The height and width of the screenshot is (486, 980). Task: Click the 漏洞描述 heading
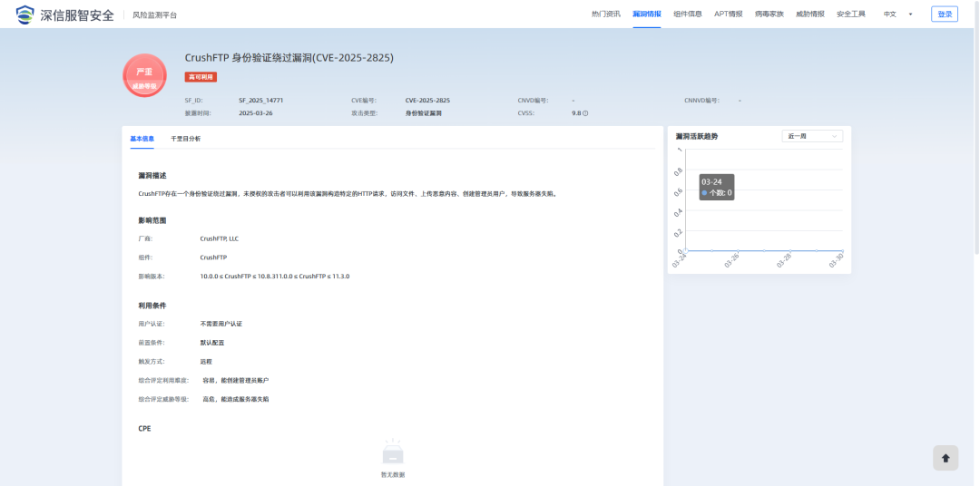point(152,176)
